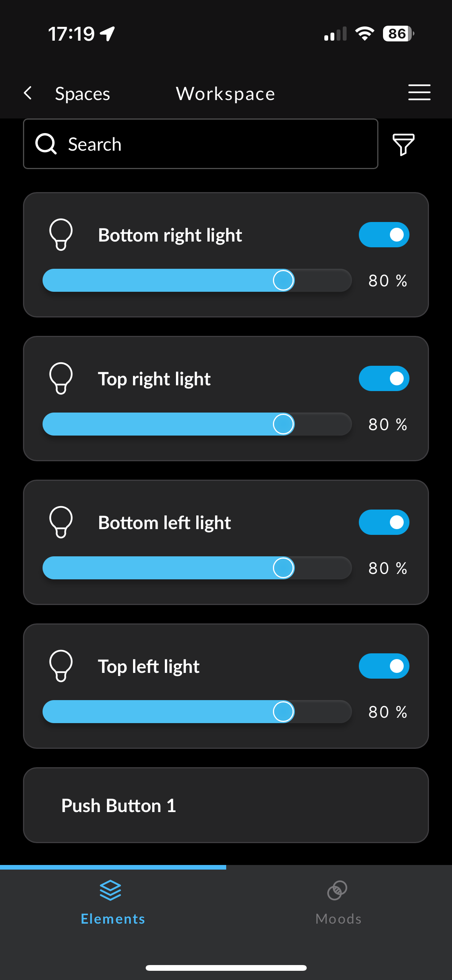Go back to Spaces
452x980 pixels.
82,94
